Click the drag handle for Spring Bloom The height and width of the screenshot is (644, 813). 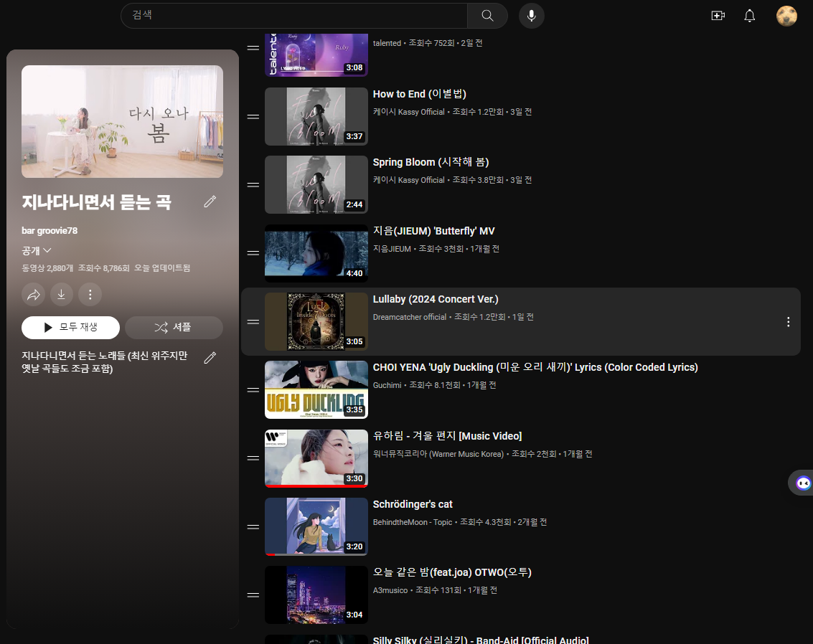[x=253, y=184]
